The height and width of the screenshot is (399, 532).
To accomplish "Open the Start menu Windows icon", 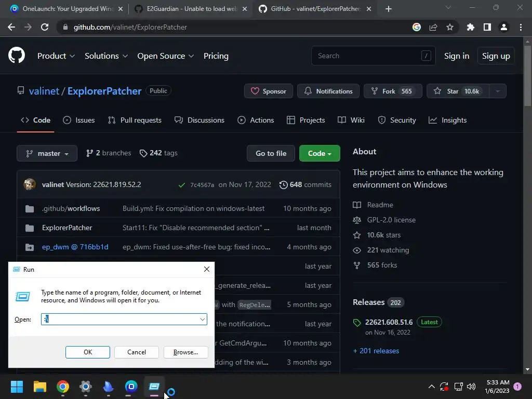I will click(17, 387).
